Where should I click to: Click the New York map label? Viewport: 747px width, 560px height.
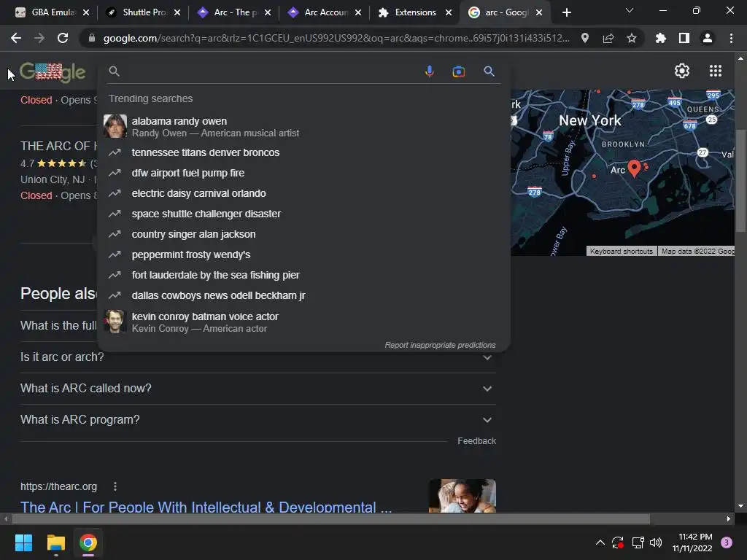[x=589, y=120]
